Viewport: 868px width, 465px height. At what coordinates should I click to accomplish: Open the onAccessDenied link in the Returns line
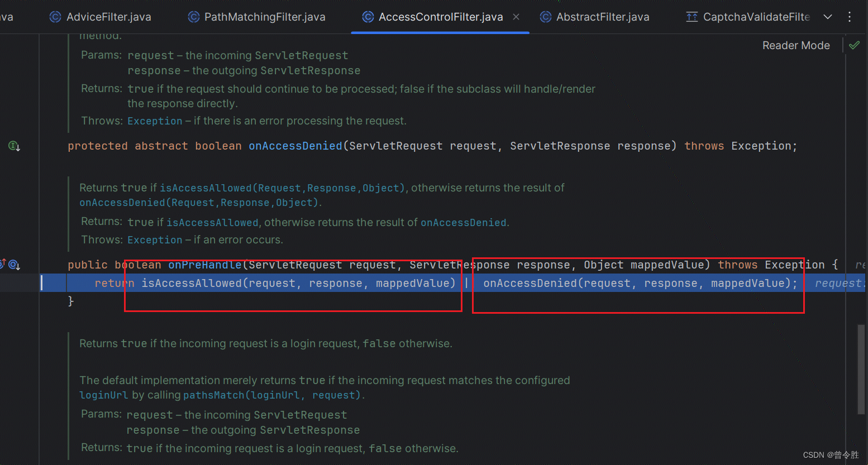tap(464, 222)
